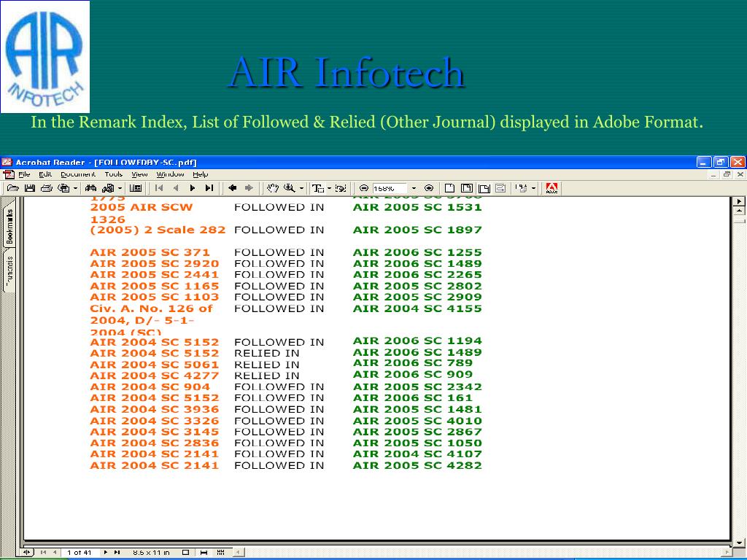Click the Email document icon

64,188
